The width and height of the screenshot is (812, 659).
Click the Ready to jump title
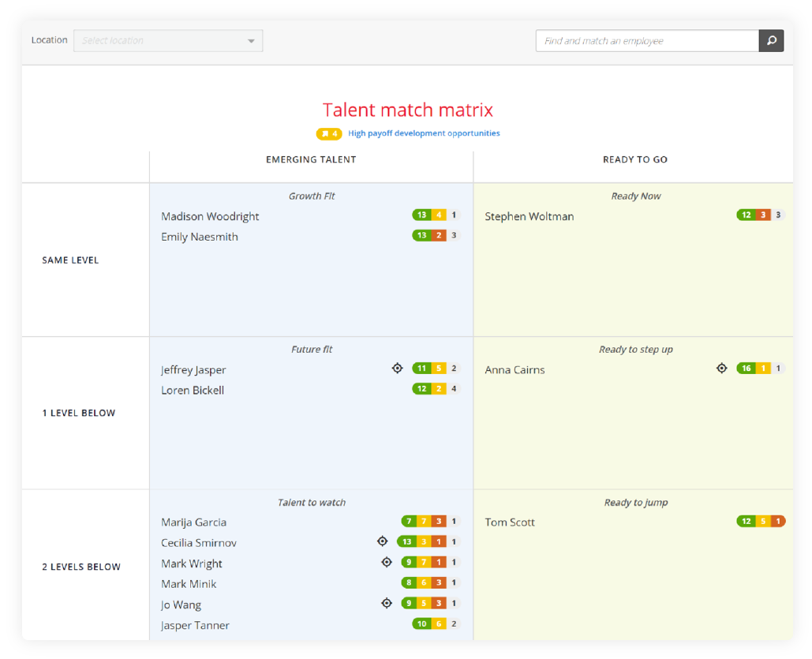pos(635,503)
